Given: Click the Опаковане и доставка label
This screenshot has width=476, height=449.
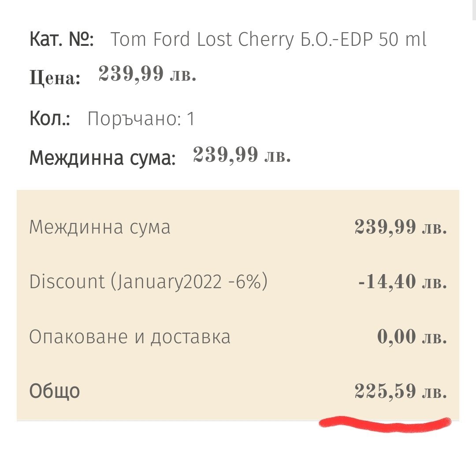Looking at the screenshot, I should (x=130, y=337).
